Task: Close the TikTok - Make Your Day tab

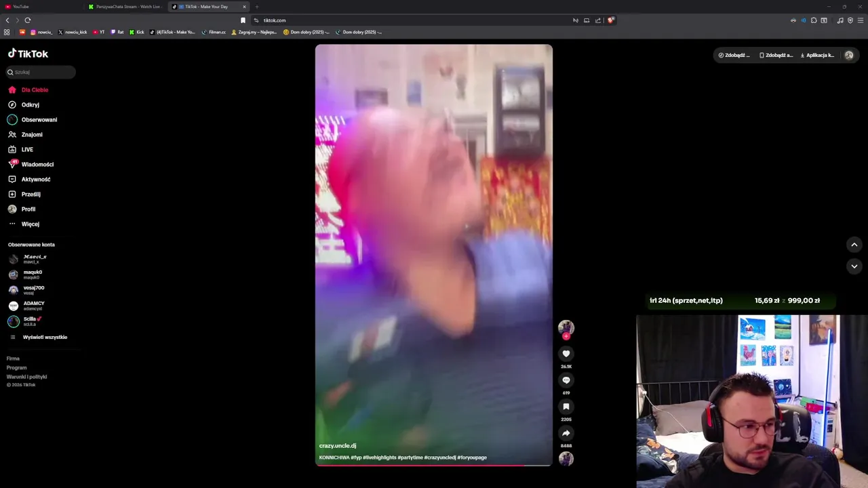Action: click(x=244, y=7)
